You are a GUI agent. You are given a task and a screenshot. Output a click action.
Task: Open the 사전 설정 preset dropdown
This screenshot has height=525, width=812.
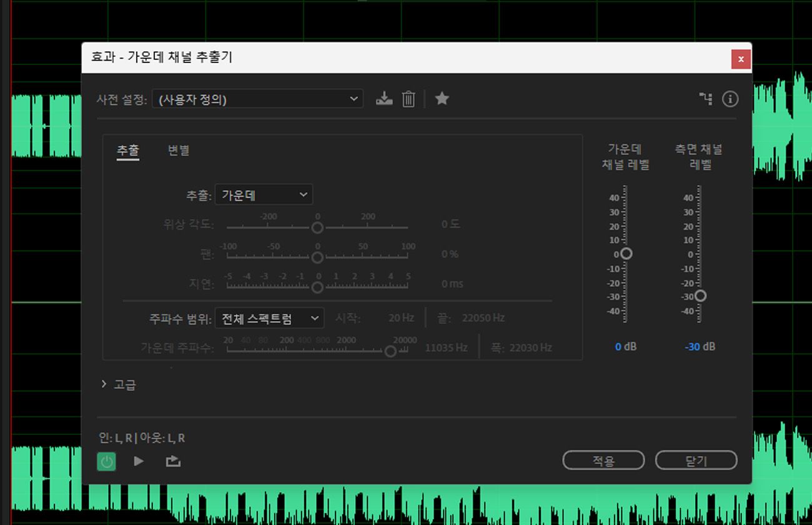point(258,98)
